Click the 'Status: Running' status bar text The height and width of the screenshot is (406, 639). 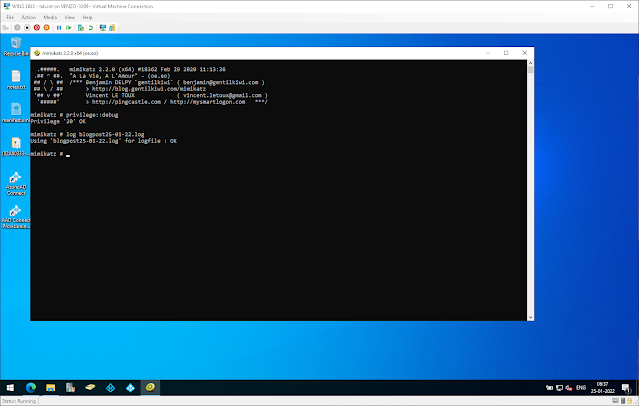pos(19,401)
